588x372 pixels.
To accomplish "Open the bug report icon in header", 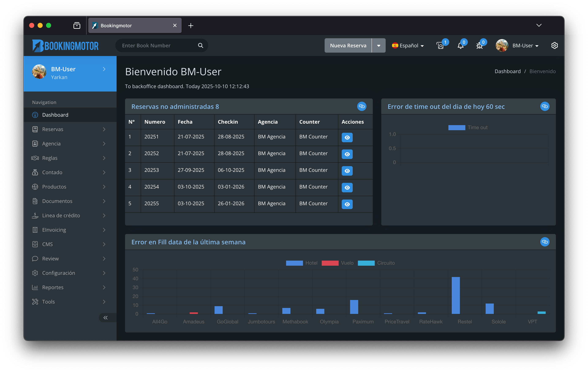I will click(x=479, y=46).
